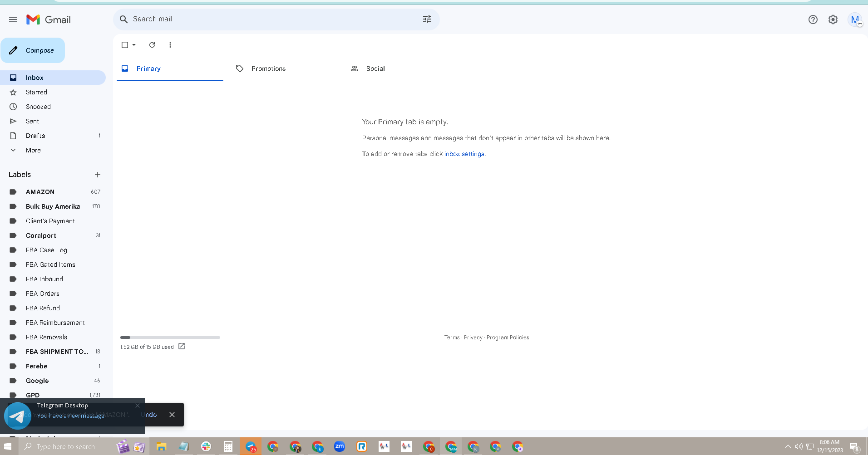Open the FBA Orders label
868x455 pixels.
(x=53, y=294)
